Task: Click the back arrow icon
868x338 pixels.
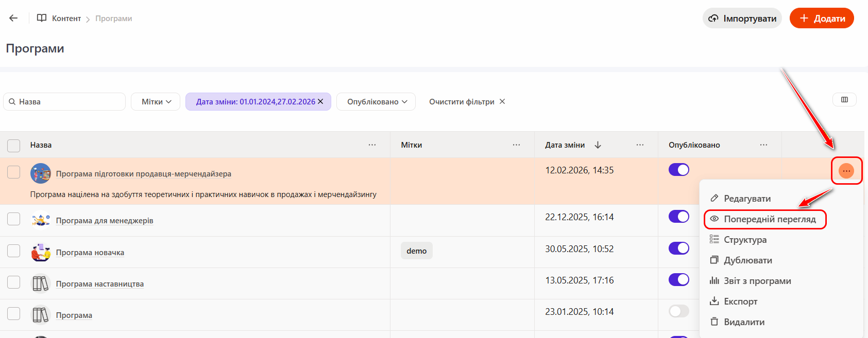Action: click(13, 18)
